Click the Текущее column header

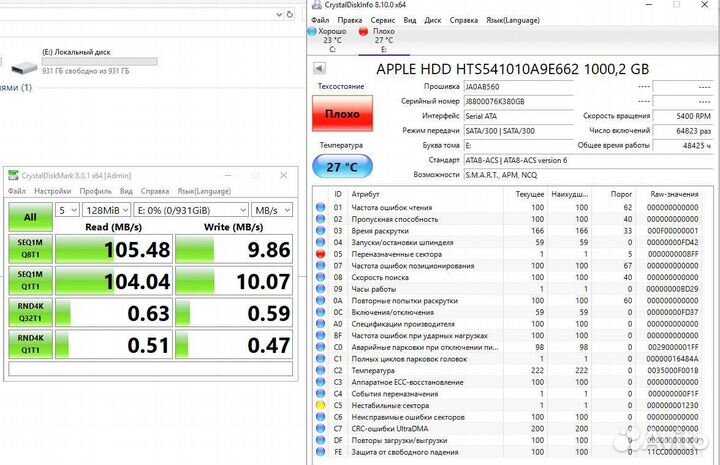tap(529, 194)
